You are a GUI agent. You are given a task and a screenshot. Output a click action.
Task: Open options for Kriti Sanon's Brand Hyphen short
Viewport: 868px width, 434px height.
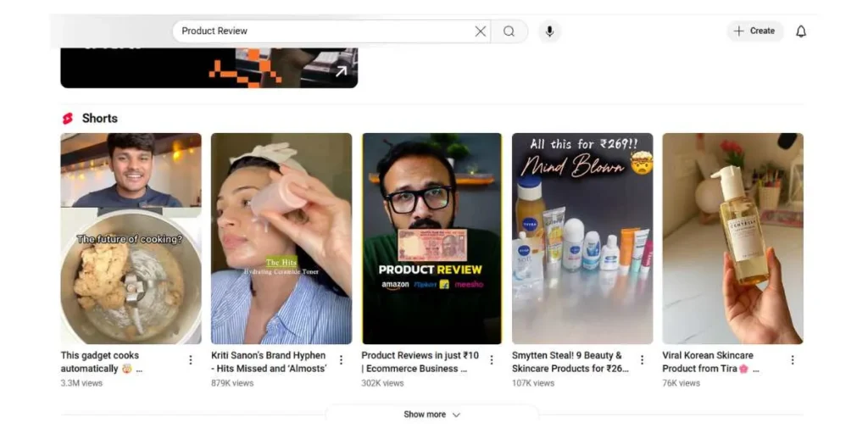341,359
